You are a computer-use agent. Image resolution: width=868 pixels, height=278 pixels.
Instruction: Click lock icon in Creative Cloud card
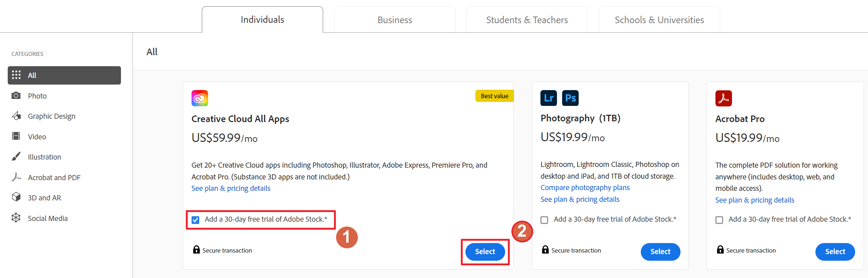click(196, 250)
